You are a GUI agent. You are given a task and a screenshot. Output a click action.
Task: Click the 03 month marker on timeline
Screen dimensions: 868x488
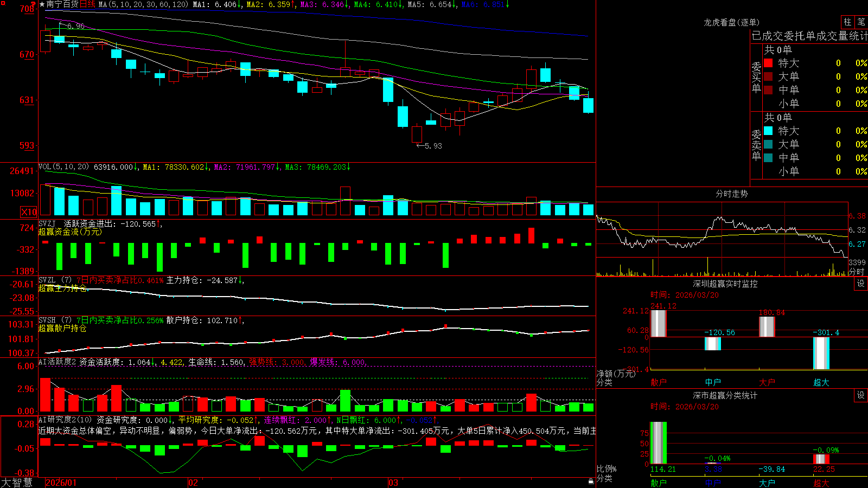tap(393, 483)
